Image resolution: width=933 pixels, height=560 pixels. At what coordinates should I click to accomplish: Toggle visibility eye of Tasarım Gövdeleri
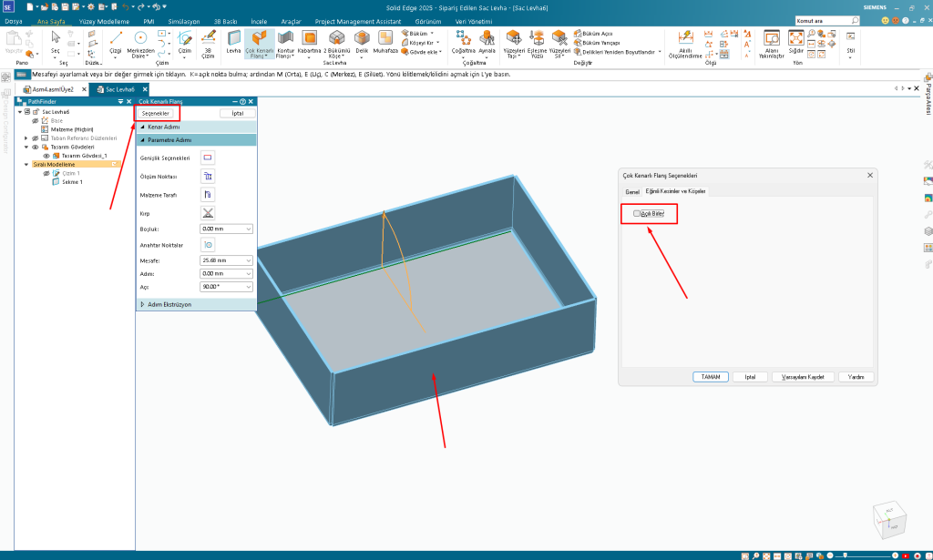tap(36, 147)
